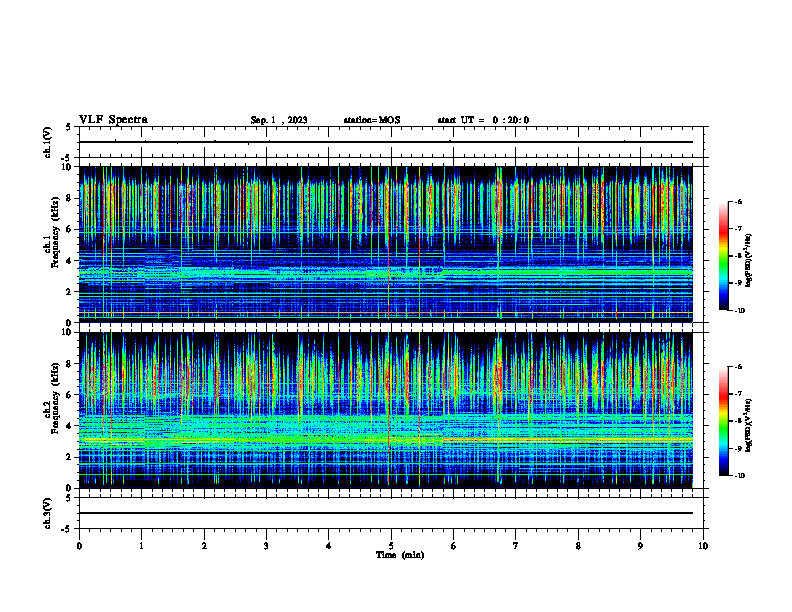Click time axis tick label "5"
The image size is (792, 612).
click(x=391, y=546)
